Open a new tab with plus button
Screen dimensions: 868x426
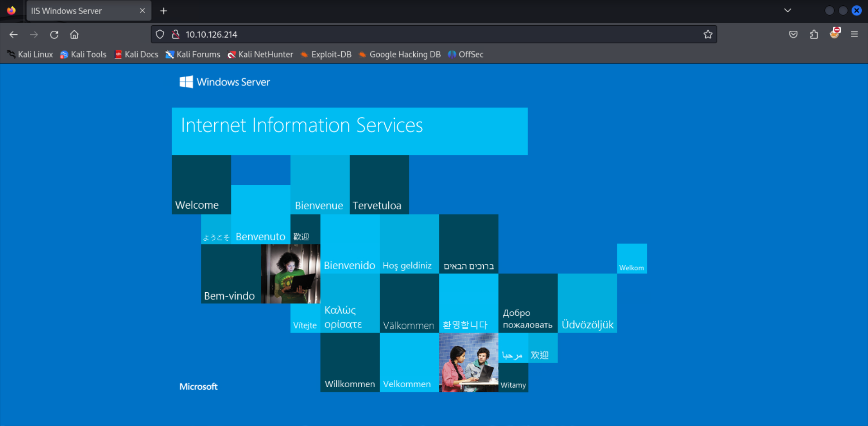click(164, 11)
